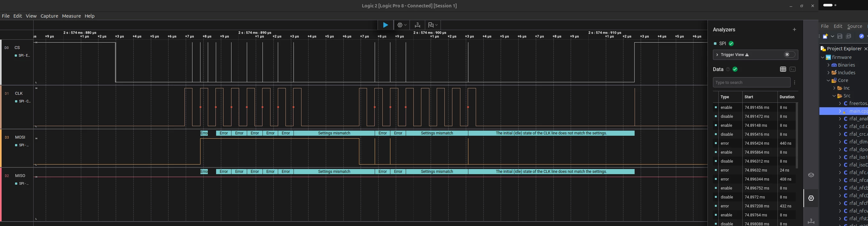Click the SPI analyzer green status checkmark
Image resolution: width=868 pixels, height=226 pixels.
(x=731, y=44)
